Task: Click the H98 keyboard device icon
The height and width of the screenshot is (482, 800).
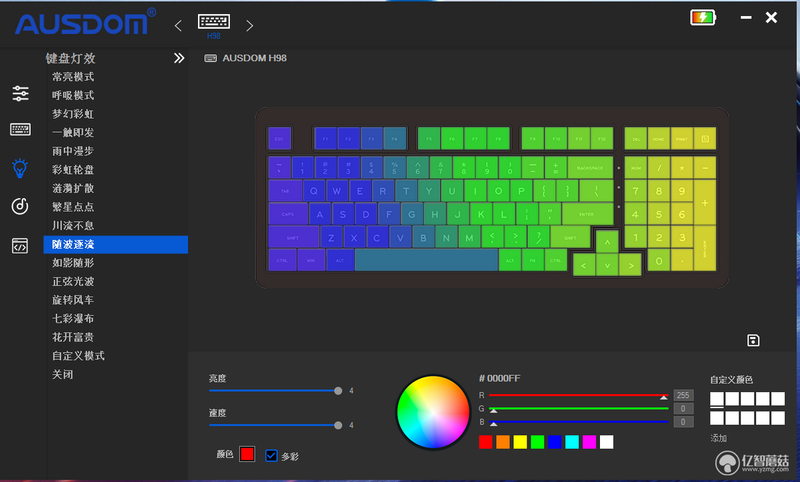Action: coord(214,21)
